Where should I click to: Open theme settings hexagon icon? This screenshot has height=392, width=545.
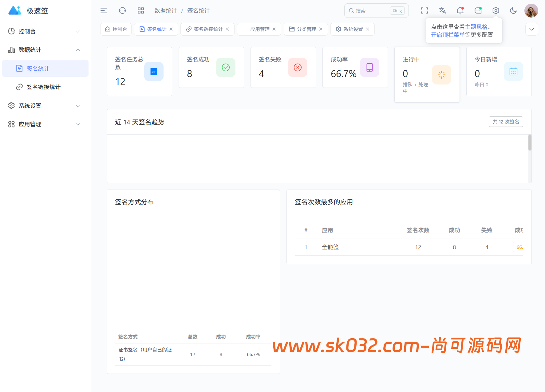coord(496,11)
